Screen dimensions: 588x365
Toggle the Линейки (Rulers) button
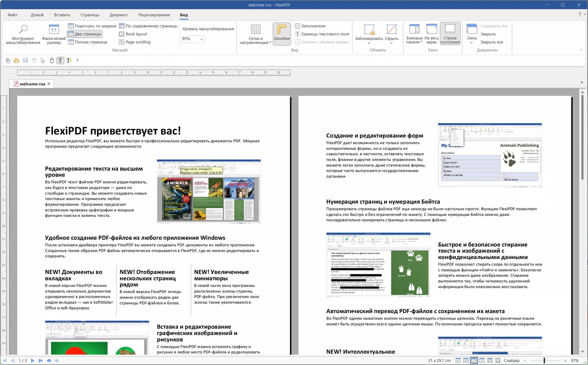point(282,34)
